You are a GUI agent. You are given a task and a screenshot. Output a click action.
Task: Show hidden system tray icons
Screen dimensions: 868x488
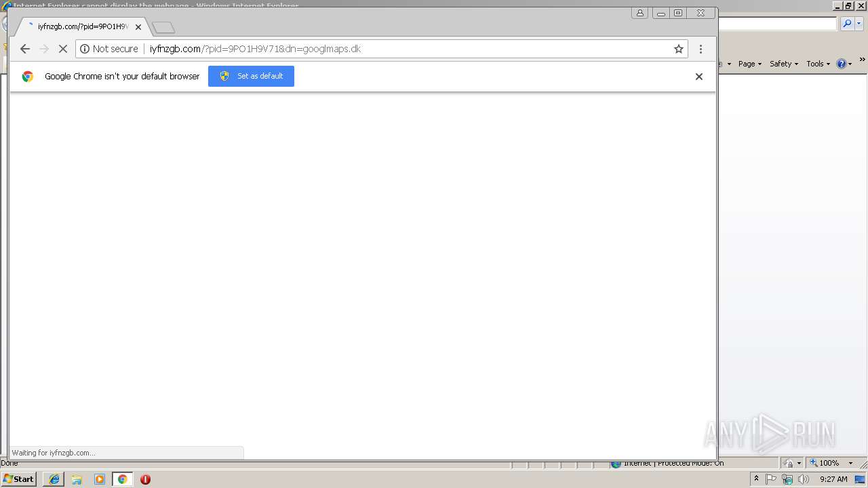click(x=756, y=479)
